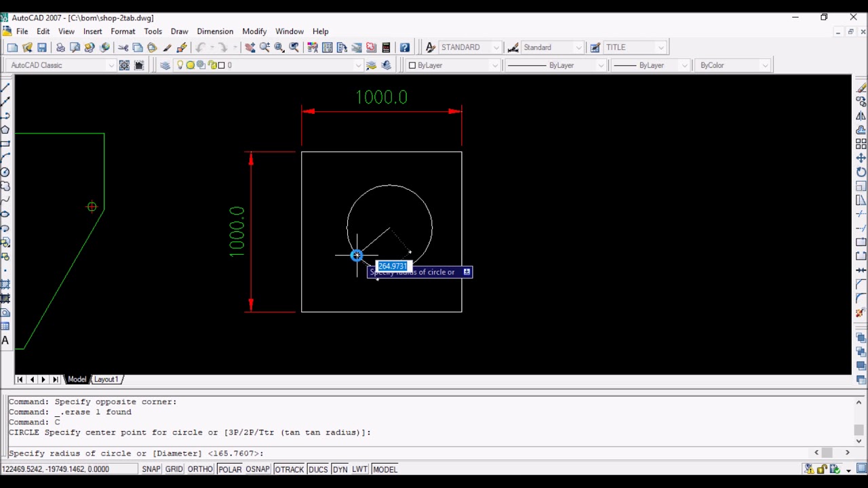Viewport: 868px width, 488px height.
Task: Select the Polygon draw tool
Action: tap(5, 129)
